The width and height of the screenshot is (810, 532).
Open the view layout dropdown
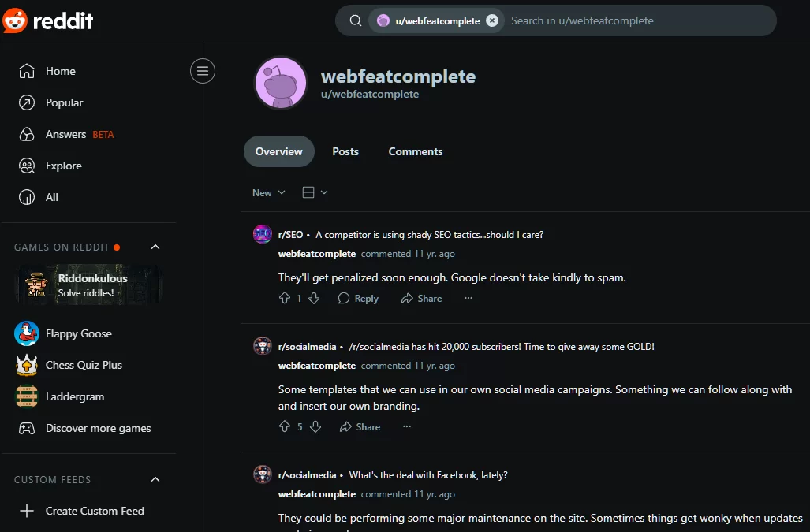tap(315, 193)
